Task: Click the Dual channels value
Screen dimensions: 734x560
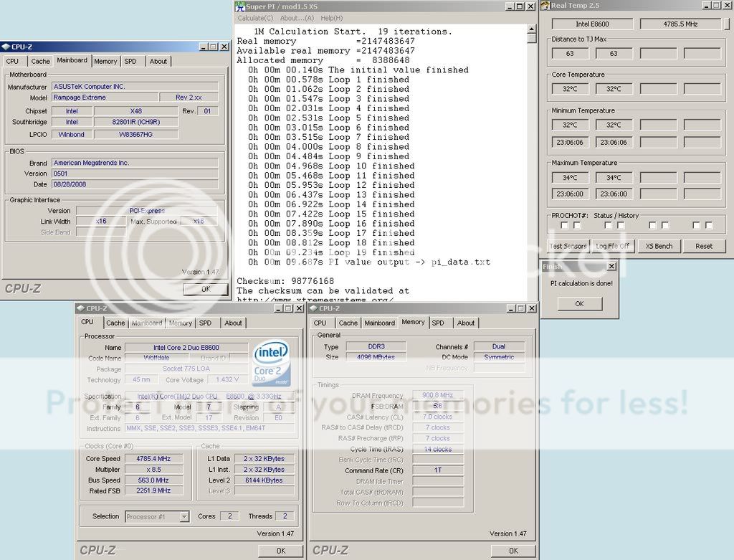Action: click(x=499, y=347)
